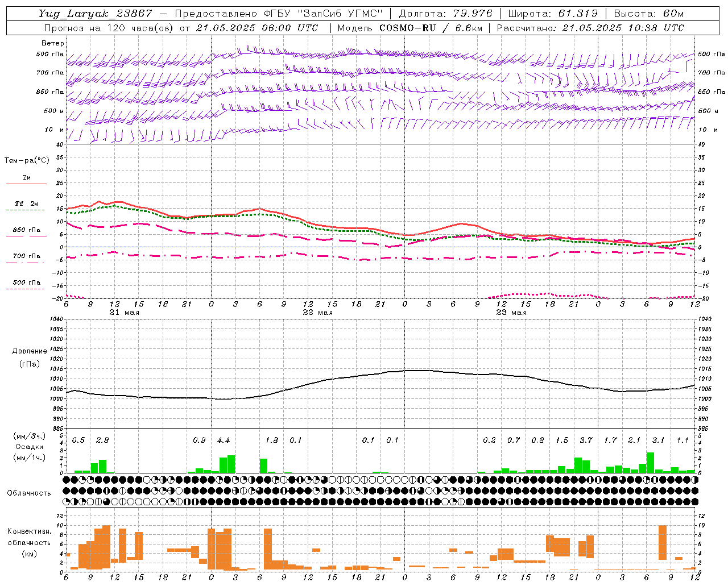This screenshot has width=728, height=582.
Task: Click the 1.7 three-hour precipitation value
Action: tap(610, 440)
